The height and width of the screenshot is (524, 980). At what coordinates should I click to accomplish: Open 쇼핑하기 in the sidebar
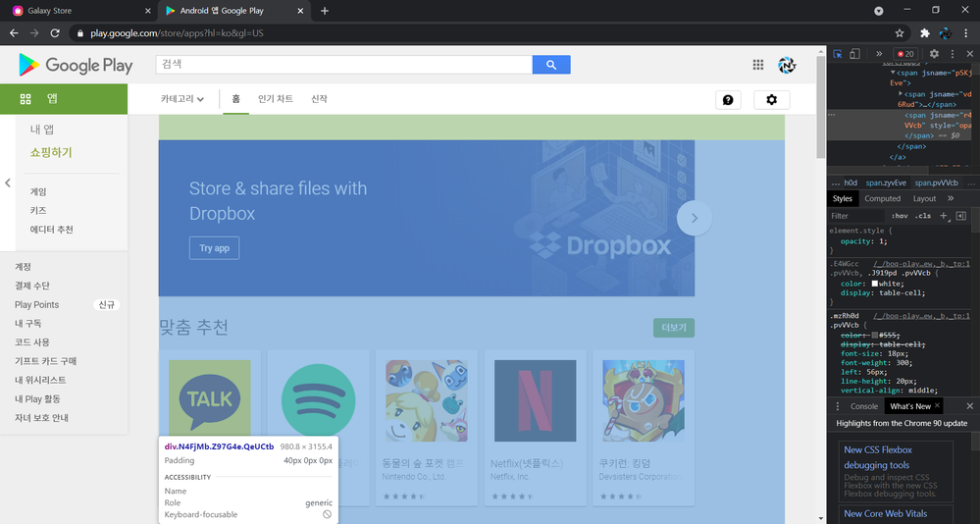51,152
